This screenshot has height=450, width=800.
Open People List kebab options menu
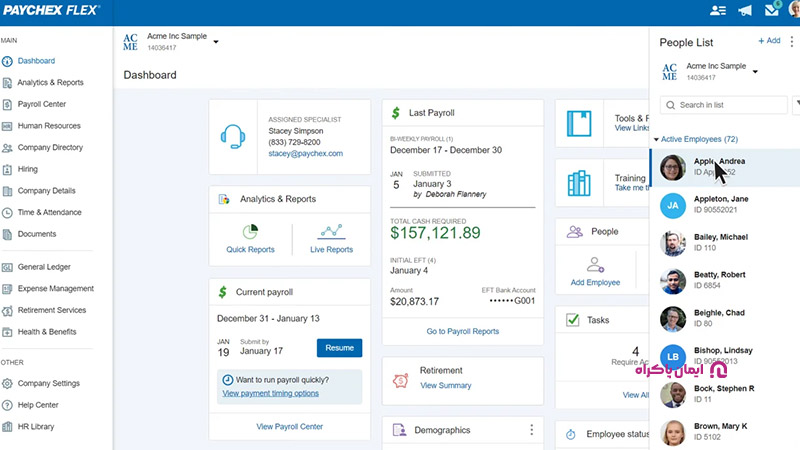coord(792,41)
